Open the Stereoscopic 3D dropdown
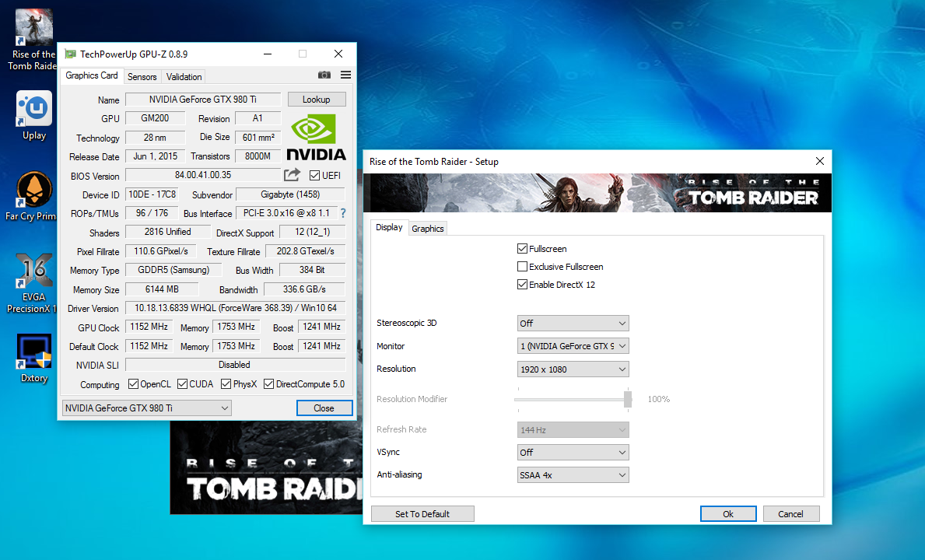Image resolution: width=925 pixels, height=560 pixels. [573, 323]
